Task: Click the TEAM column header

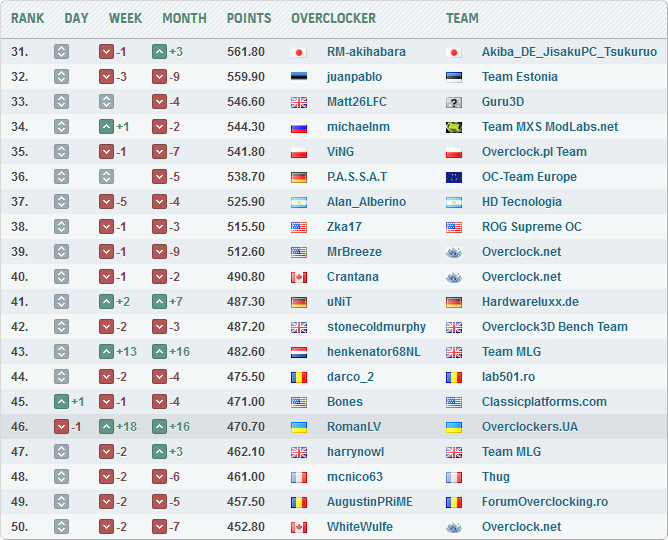Action: pyautogui.click(x=462, y=18)
